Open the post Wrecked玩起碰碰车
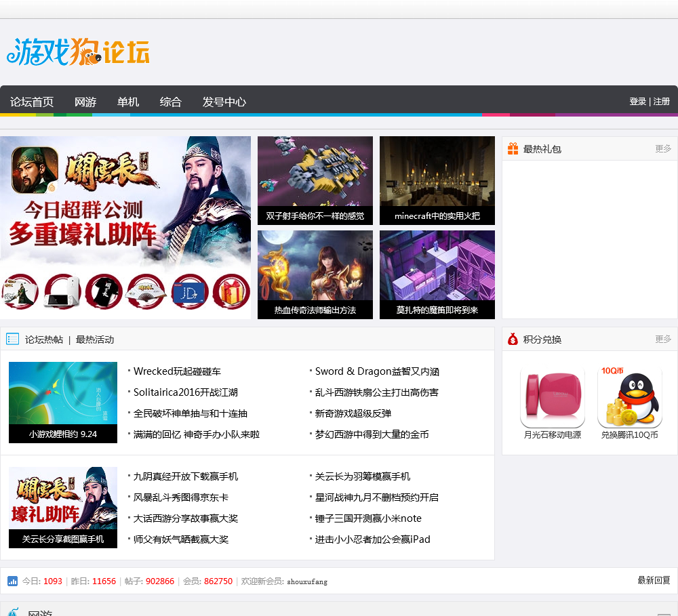 pos(177,371)
